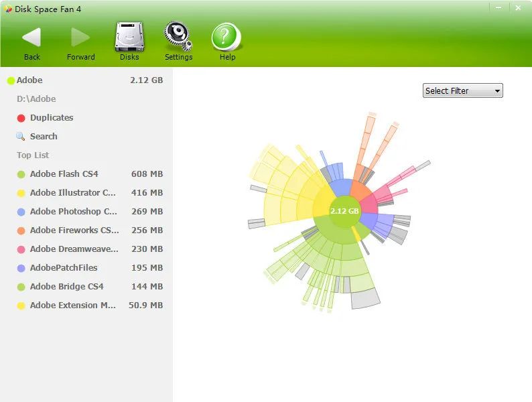Click the red Duplicates icon
The image size is (532, 402).
(21, 118)
